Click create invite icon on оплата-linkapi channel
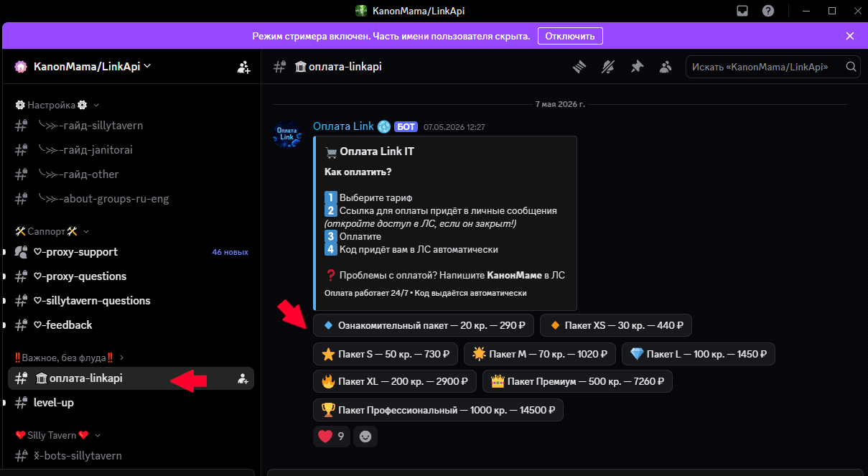 (243, 378)
